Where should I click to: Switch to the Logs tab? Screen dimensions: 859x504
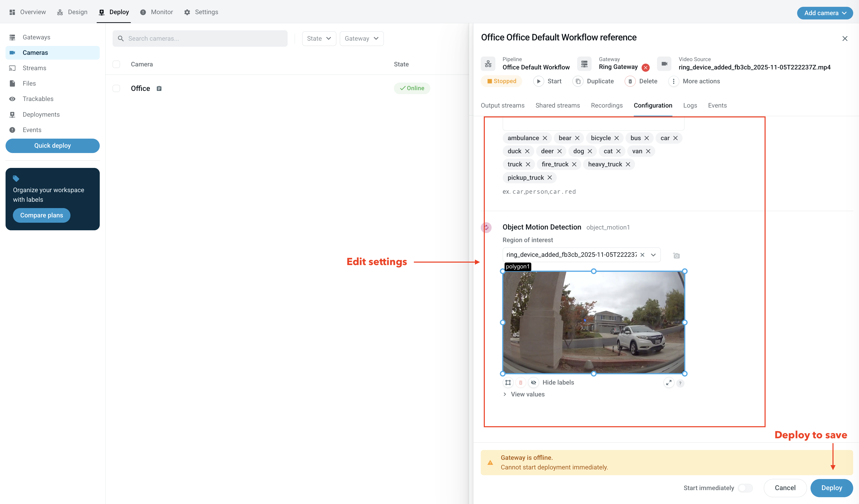point(690,105)
